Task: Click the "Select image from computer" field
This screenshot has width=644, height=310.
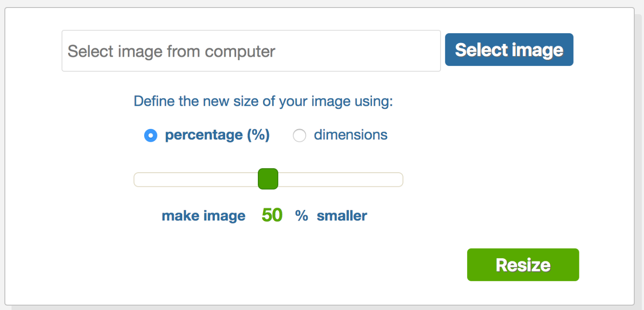Action: point(251,51)
